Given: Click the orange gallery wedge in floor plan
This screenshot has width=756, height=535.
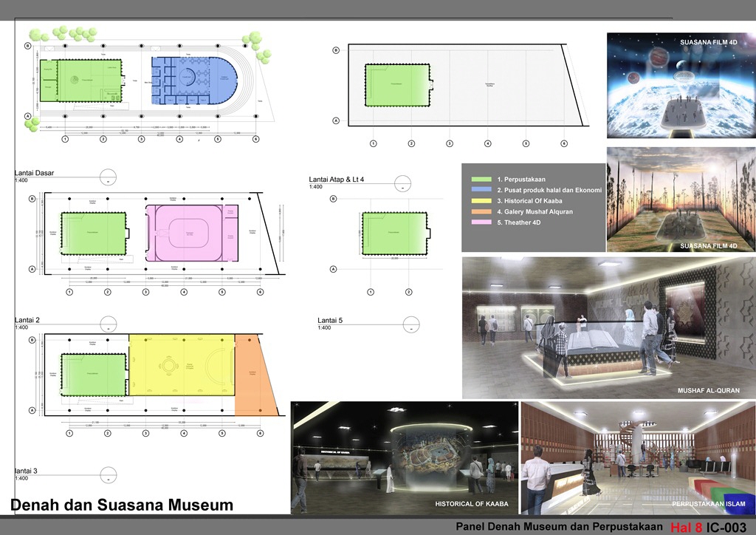Looking at the screenshot, I should (253, 377).
